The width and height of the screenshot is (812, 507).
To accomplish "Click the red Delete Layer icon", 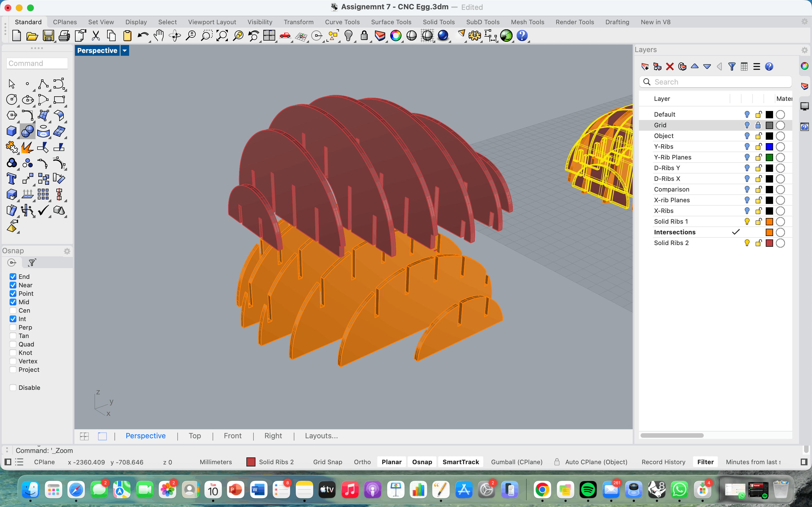I will [x=670, y=66].
